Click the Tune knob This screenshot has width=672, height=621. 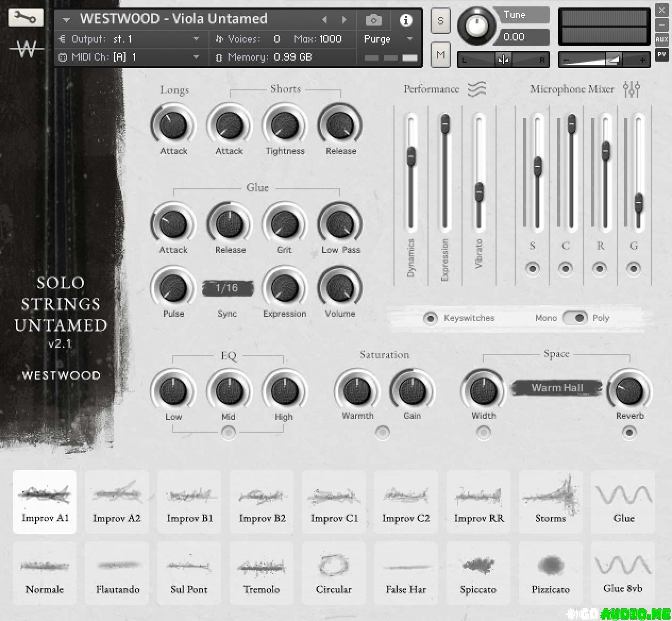coord(477,26)
